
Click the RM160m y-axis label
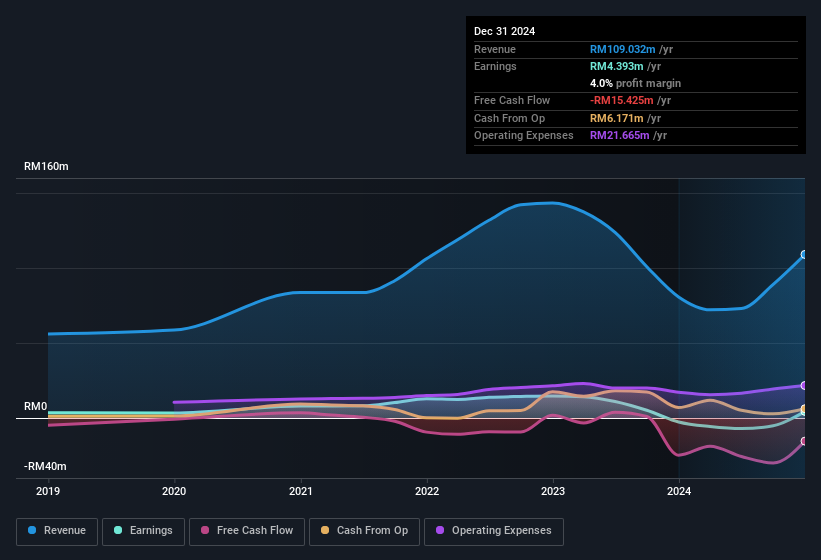46,166
